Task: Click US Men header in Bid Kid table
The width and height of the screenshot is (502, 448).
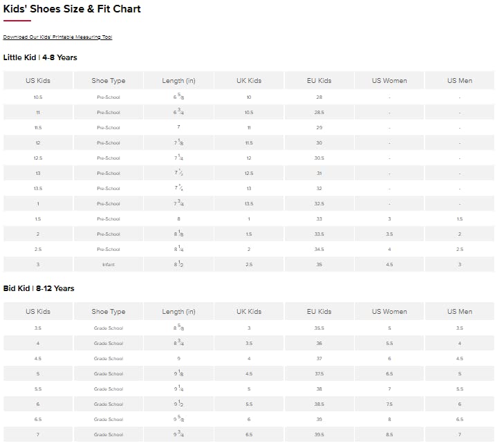Action: pos(460,312)
